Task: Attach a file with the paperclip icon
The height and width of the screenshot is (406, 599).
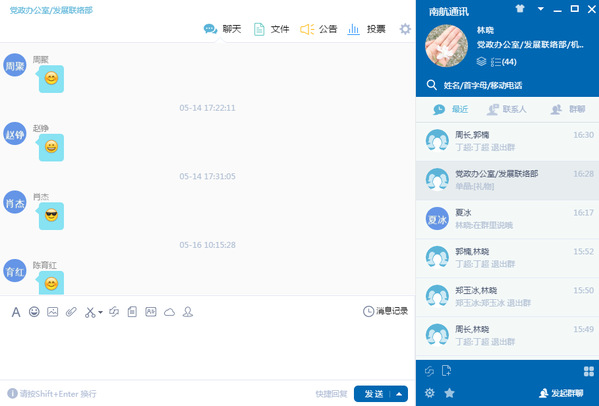Action: coord(71,312)
